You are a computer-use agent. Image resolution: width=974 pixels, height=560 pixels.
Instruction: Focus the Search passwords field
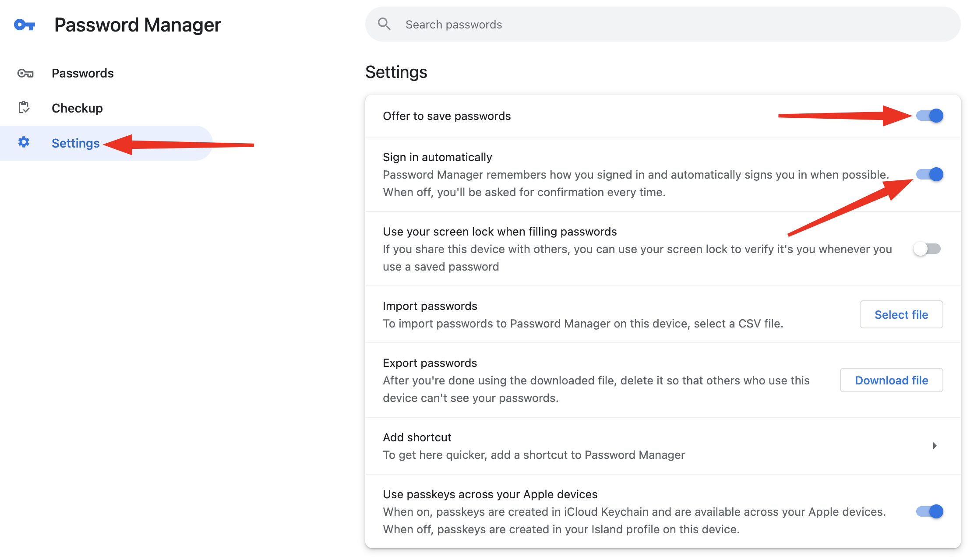click(663, 24)
